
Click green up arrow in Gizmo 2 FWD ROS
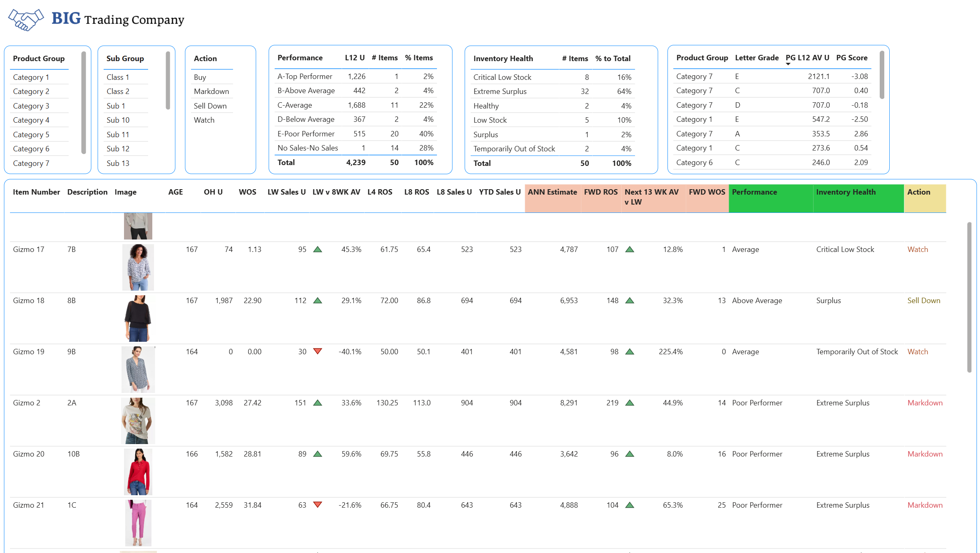[x=630, y=403]
